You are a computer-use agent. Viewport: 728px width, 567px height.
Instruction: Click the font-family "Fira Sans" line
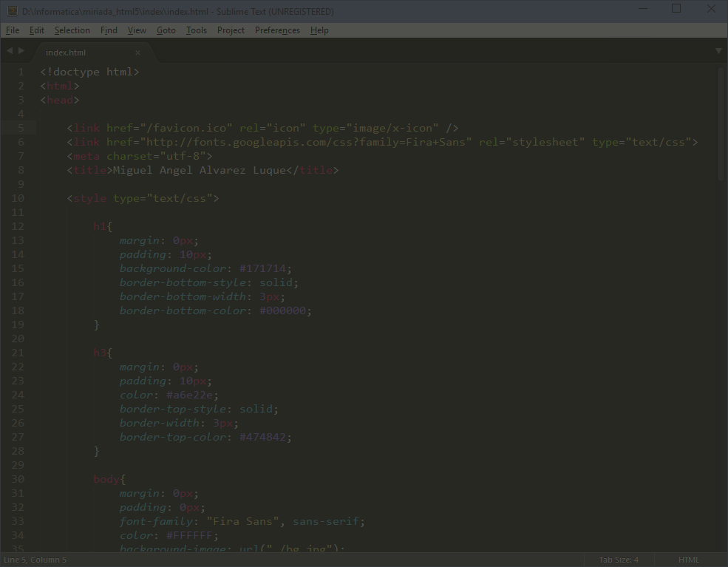(242, 521)
